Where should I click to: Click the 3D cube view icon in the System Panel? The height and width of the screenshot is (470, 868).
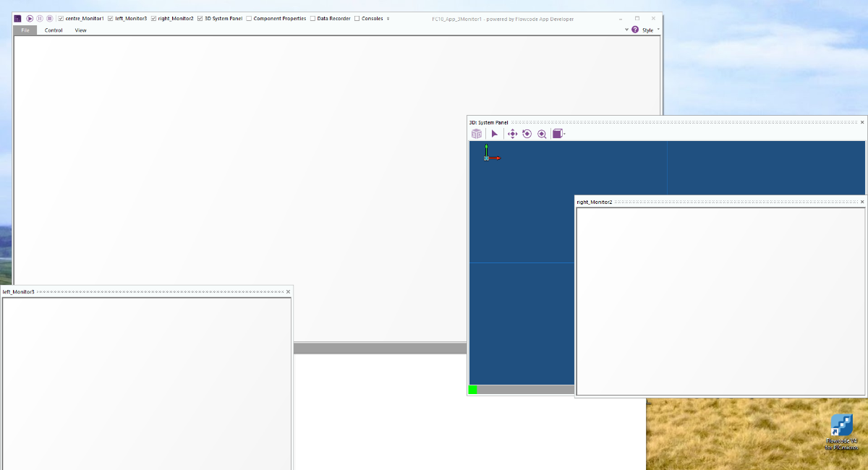pos(476,134)
